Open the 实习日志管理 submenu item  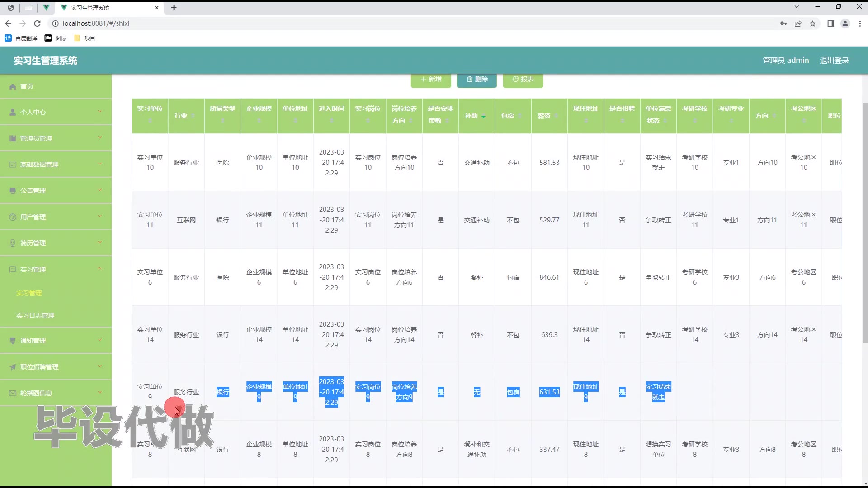[x=35, y=315]
